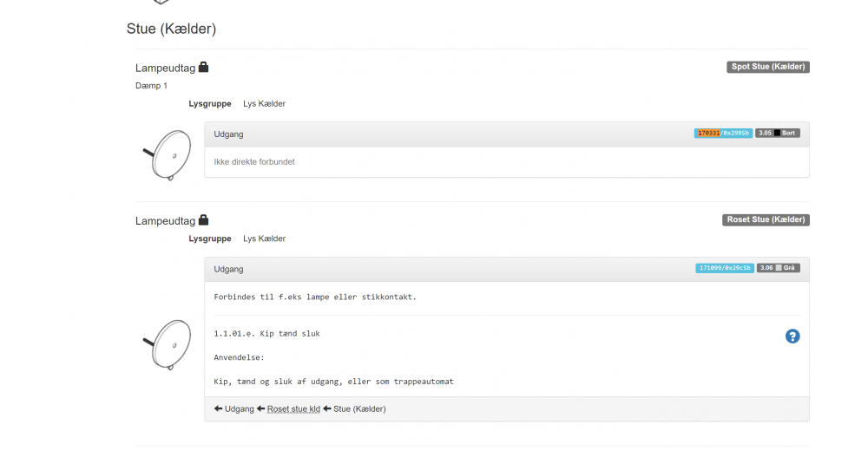Viewport: 868px width, 451px height.
Task: Click Lys Kælder value in first Lysgruppe row
Action: point(264,104)
